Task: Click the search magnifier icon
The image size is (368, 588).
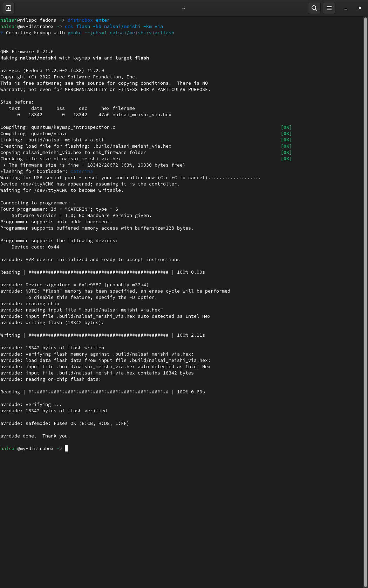Action: 314,8
